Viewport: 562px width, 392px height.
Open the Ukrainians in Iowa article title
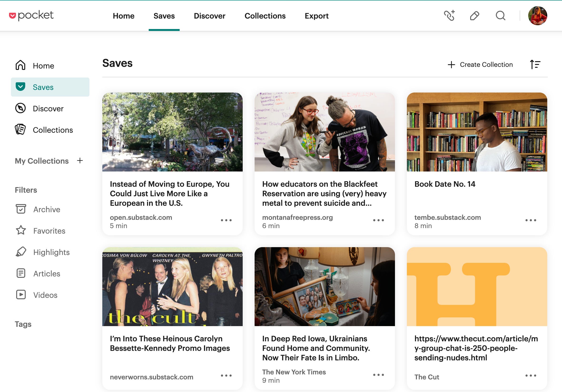click(316, 348)
